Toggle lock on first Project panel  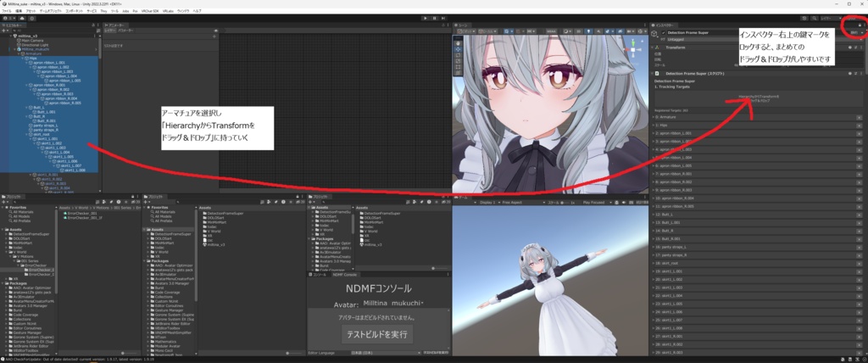pyautogui.click(x=133, y=197)
